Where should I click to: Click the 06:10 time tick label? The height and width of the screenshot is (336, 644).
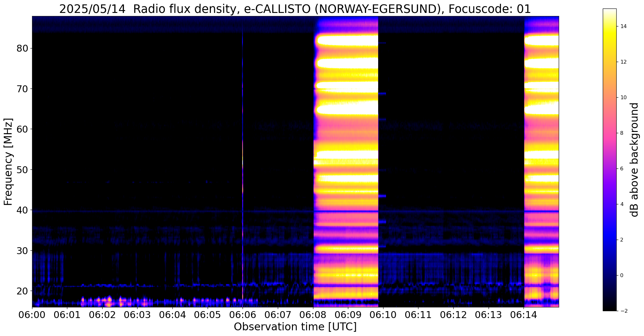(x=383, y=315)
